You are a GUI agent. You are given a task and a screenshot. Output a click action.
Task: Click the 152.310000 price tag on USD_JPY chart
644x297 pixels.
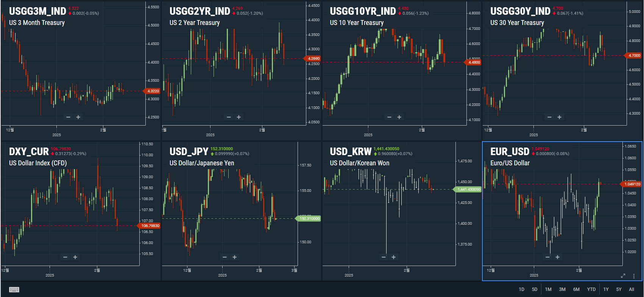[308, 218]
